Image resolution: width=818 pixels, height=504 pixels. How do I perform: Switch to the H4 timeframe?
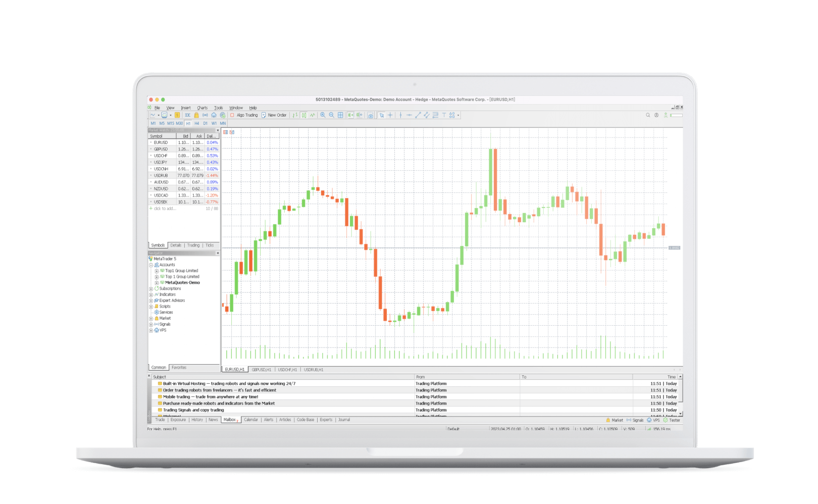click(196, 123)
